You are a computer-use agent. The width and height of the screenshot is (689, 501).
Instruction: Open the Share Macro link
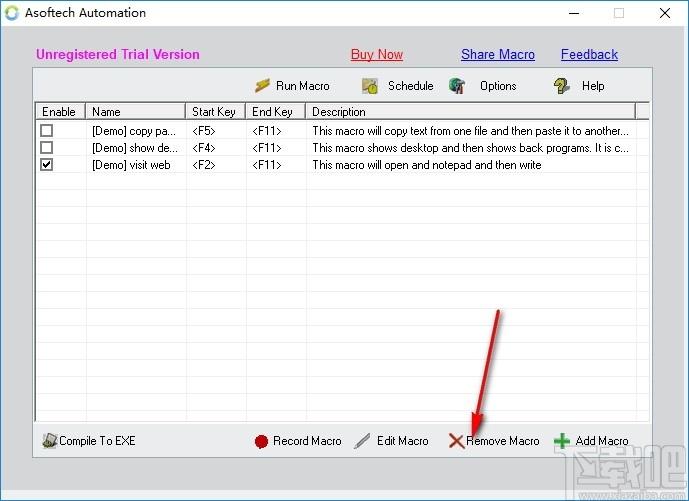(498, 54)
